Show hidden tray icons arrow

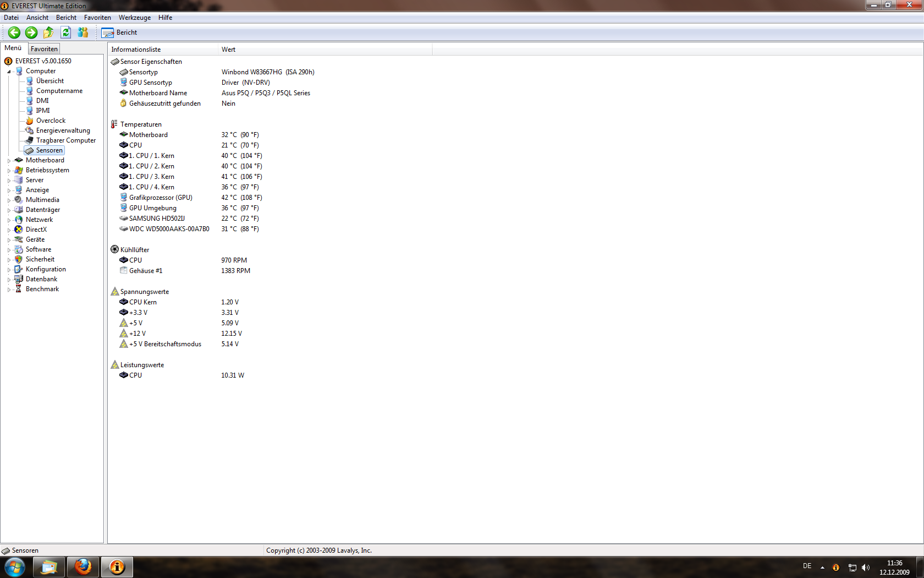pos(822,568)
